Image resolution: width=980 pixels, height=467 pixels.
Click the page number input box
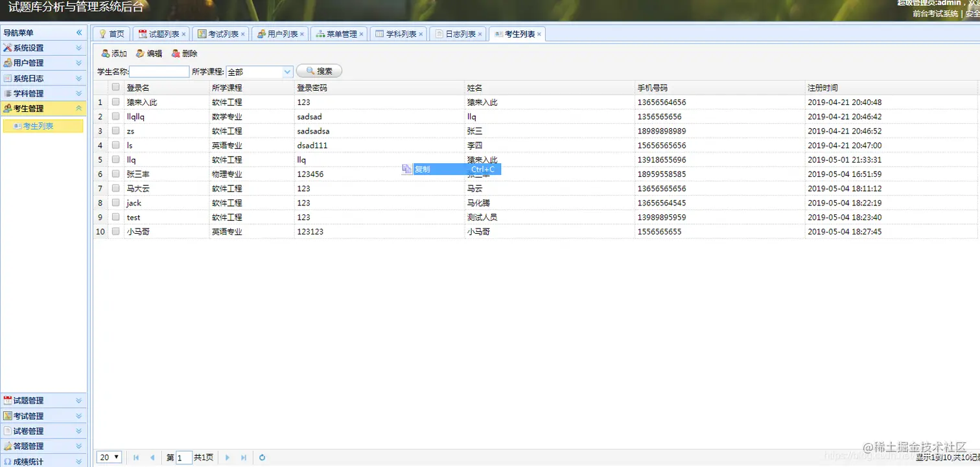pyautogui.click(x=184, y=458)
